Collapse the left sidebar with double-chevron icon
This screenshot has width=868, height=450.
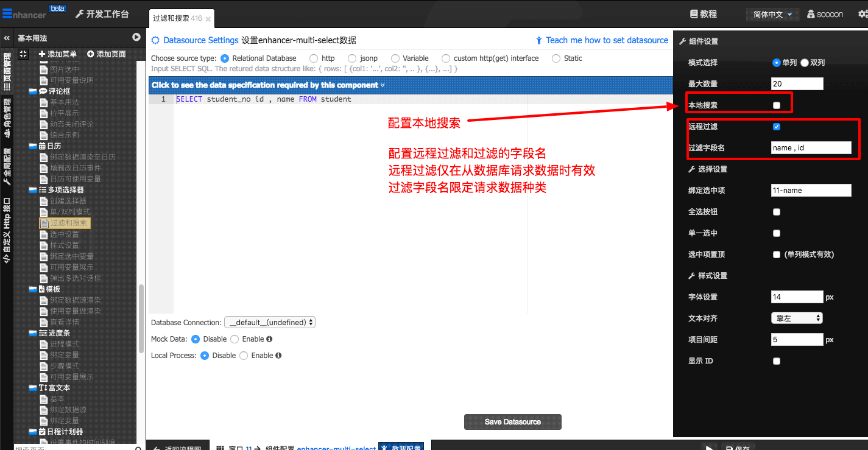pyautogui.click(x=7, y=38)
